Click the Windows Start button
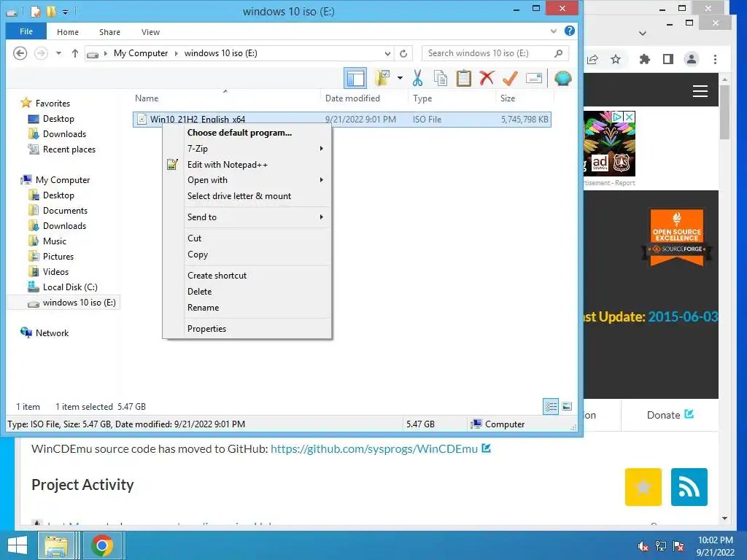747x560 pixels. (18, 545)
